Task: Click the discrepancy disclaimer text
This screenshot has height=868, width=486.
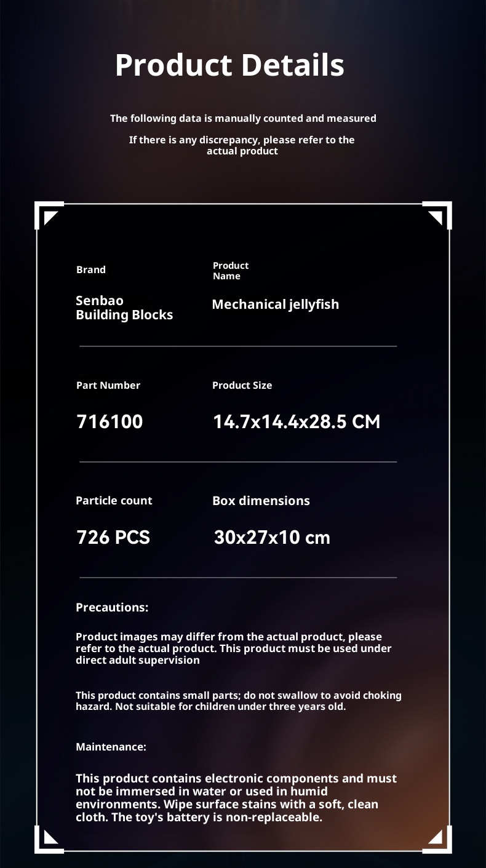Action: point(242,145)
